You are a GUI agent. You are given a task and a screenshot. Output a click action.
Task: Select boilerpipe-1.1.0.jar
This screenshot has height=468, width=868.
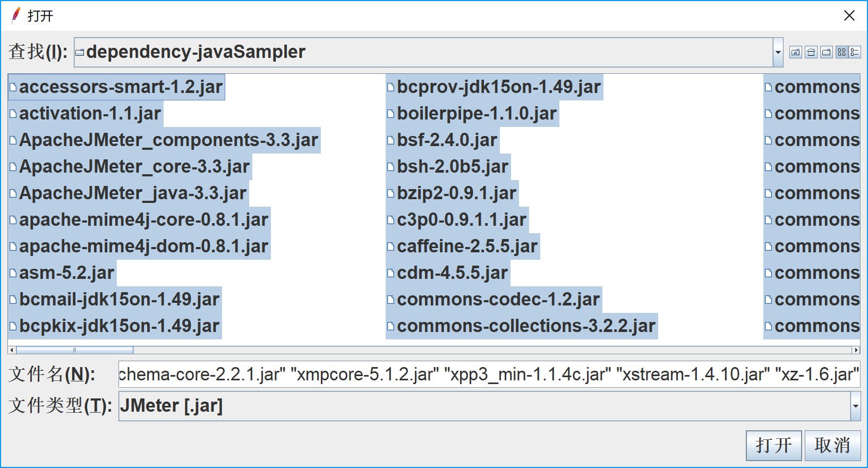[472, 114]
